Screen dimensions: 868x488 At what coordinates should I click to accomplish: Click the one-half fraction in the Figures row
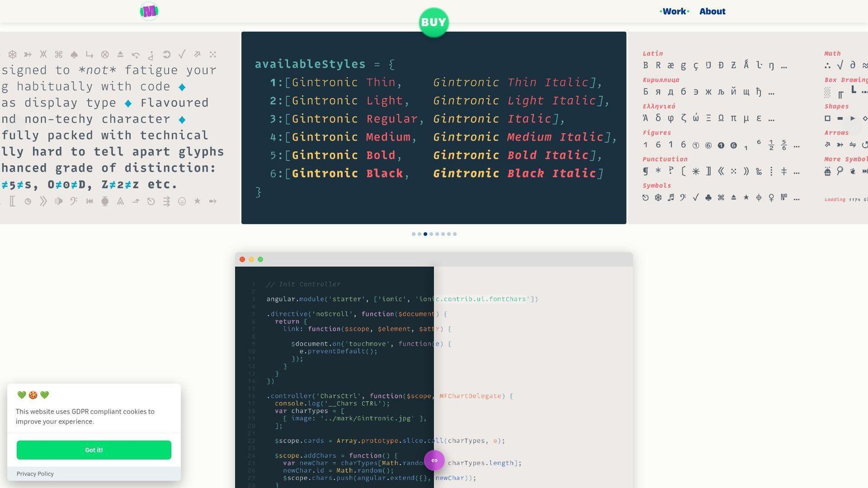pos(771,145)
